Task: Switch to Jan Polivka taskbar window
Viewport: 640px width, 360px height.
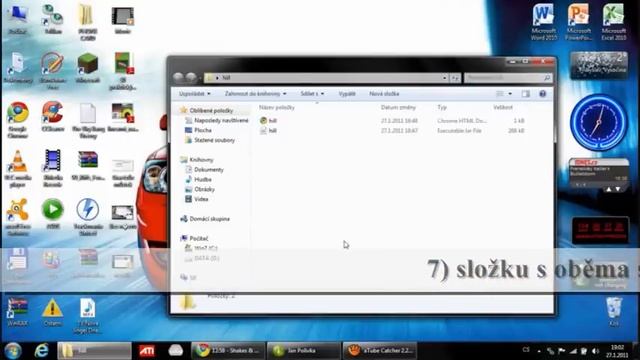Action: (303, 351)
